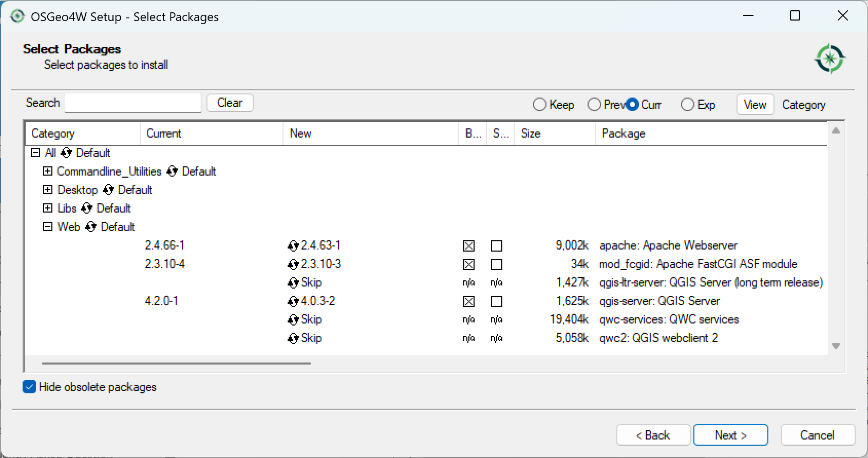Click the Category column header

(x=83, y=133)
